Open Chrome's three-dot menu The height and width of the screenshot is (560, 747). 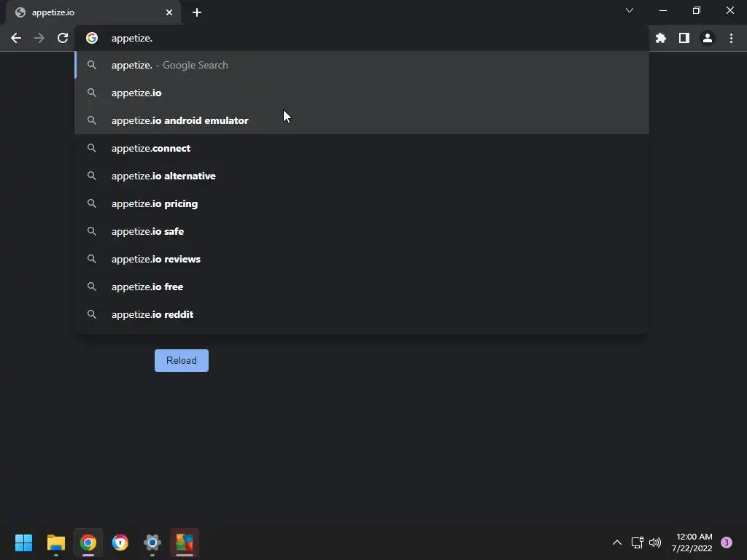click(x=731, y=38)
